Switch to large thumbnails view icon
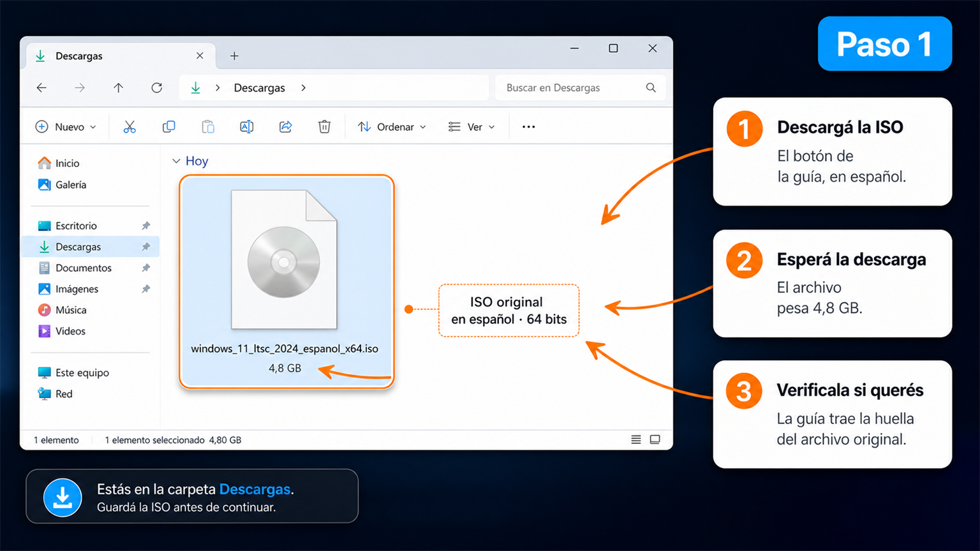Image resolution: width=980 pixels, height=551 pixels. 655,439
